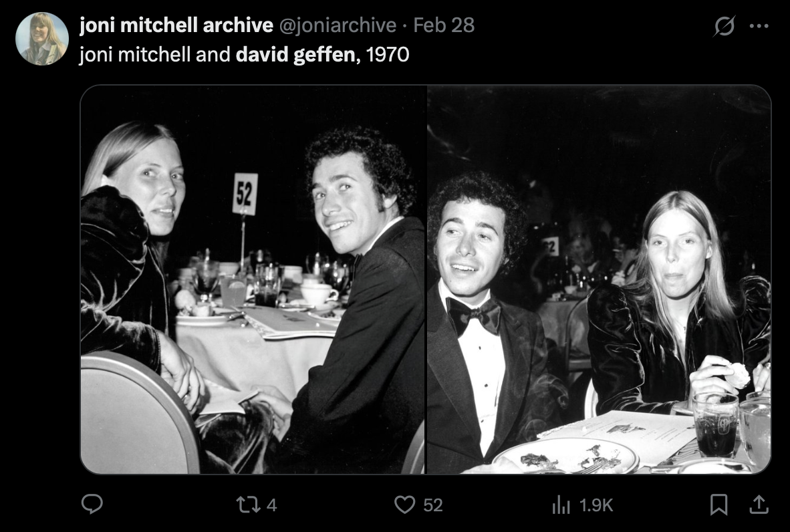Click the share upload arrow icon
Image resolution: width=790 pixels, height=532 pixels.
759,505
